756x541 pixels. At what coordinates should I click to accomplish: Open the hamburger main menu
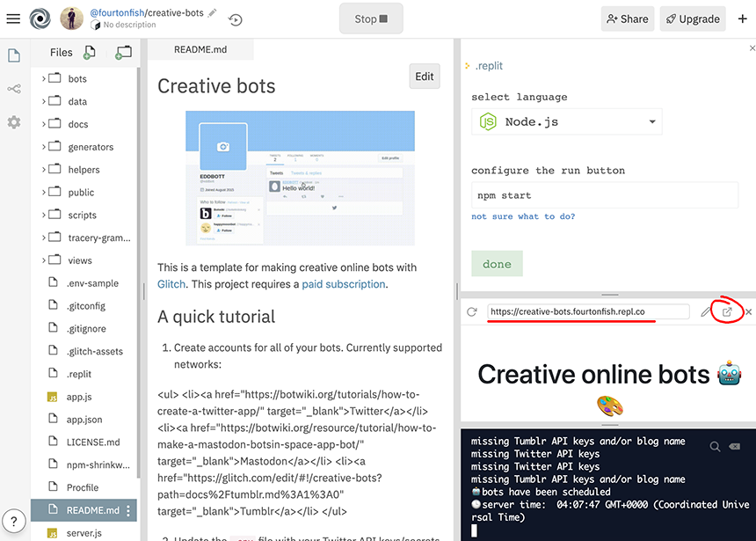[x=13, y=18]
